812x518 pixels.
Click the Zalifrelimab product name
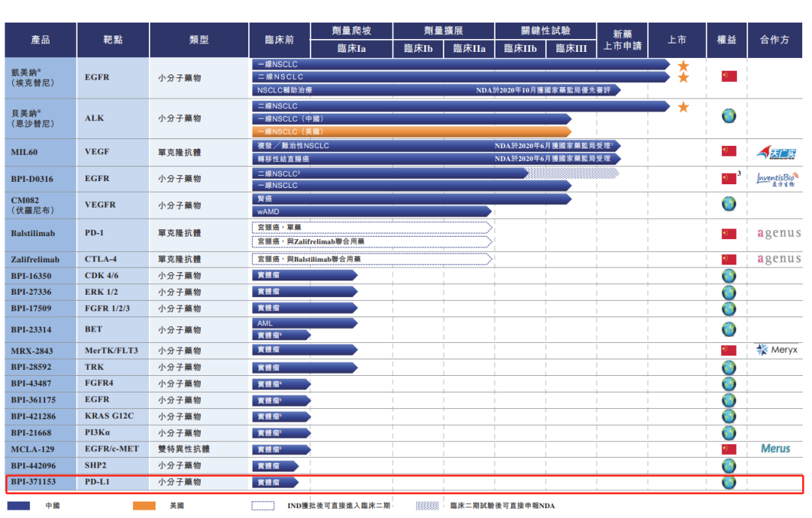point(35,259)
